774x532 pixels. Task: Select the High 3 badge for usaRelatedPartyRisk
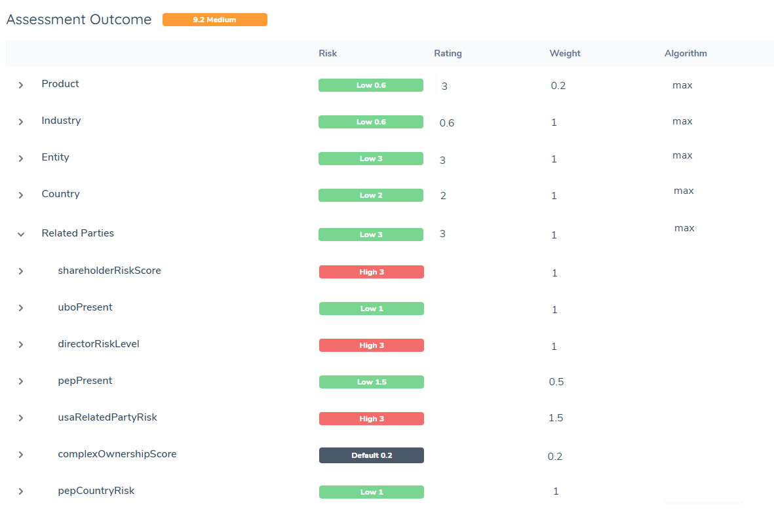[x=371, y=419]
